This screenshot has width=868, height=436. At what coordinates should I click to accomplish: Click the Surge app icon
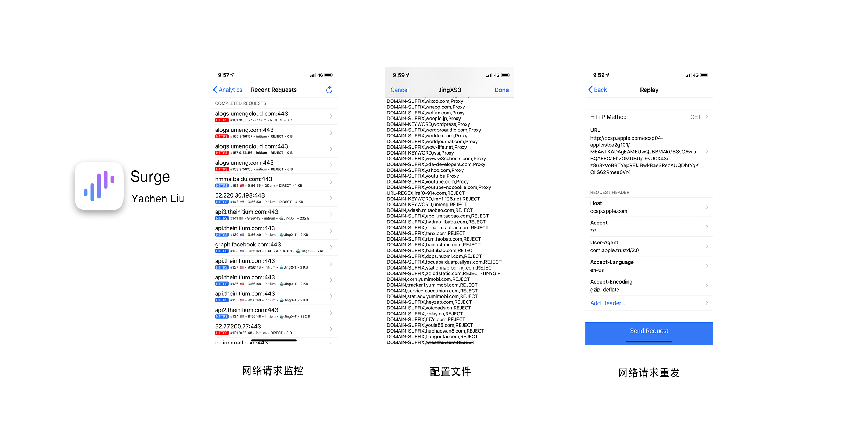pos(99,186)
